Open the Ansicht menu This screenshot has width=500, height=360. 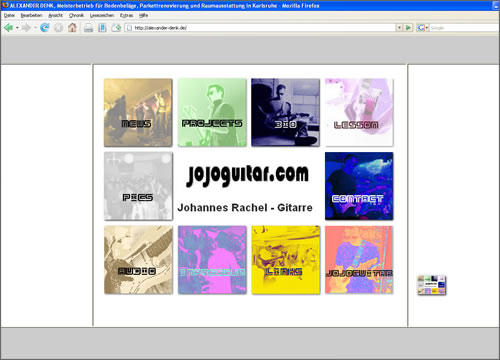55,15
